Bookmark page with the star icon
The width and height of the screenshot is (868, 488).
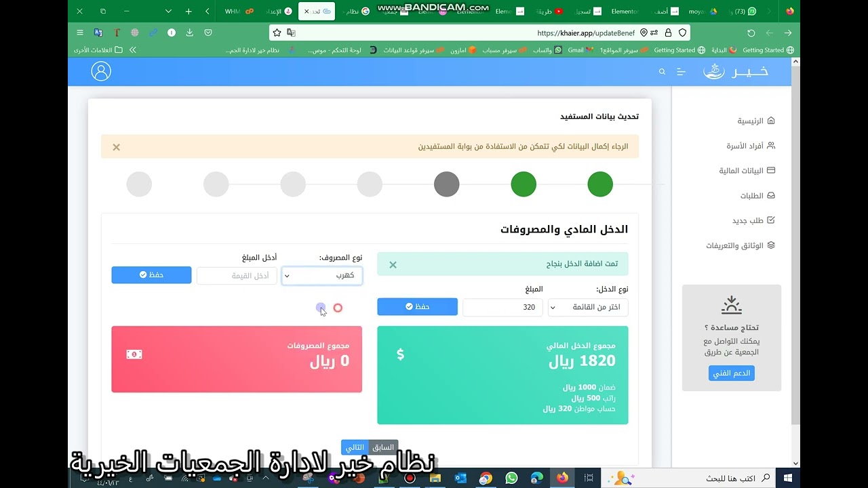click(x=277, y=33)
